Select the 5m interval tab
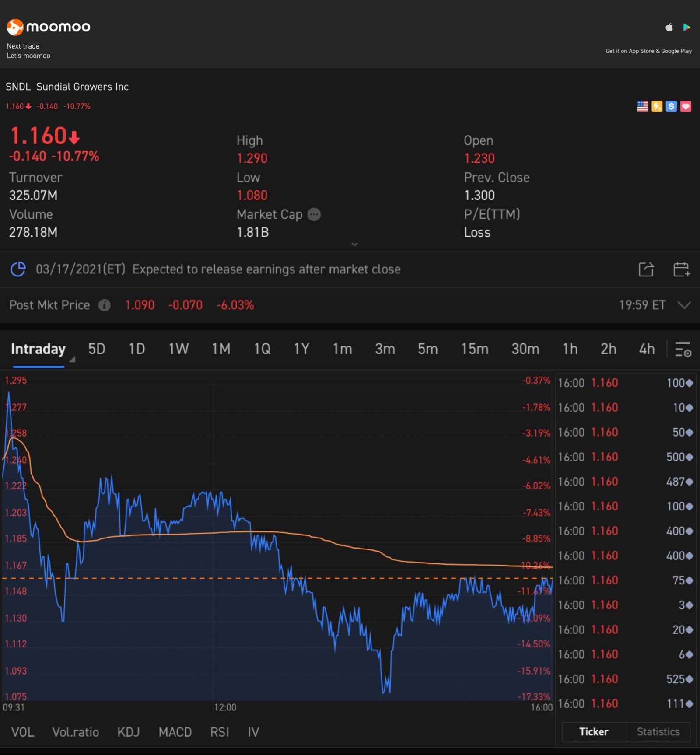This screenshot has width=700, height=755. click(x=427, y=349)
